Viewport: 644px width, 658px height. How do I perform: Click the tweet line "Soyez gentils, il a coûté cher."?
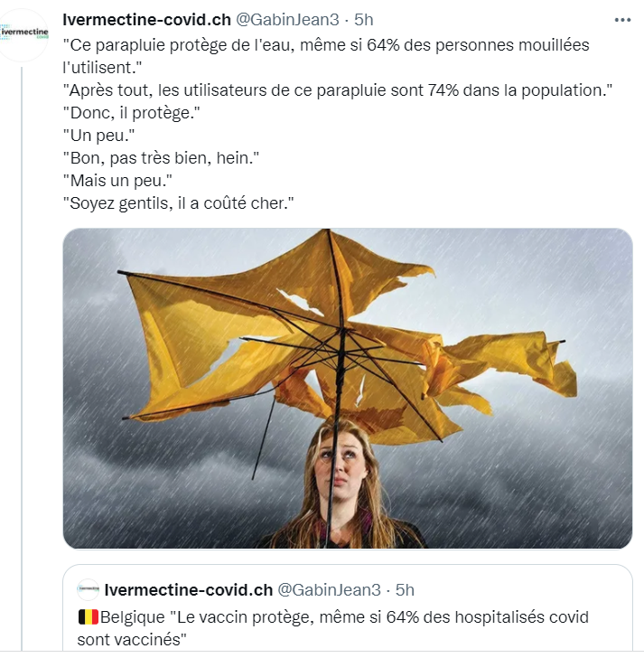(178, 203)
